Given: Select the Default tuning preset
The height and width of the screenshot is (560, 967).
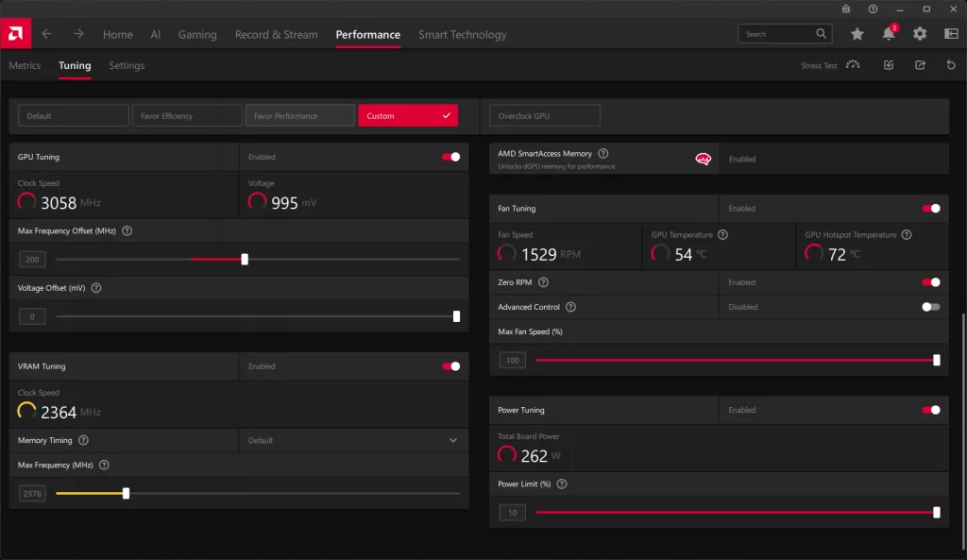Looking at the screenshot, I should pyautogui.click(x=74, y=115).
